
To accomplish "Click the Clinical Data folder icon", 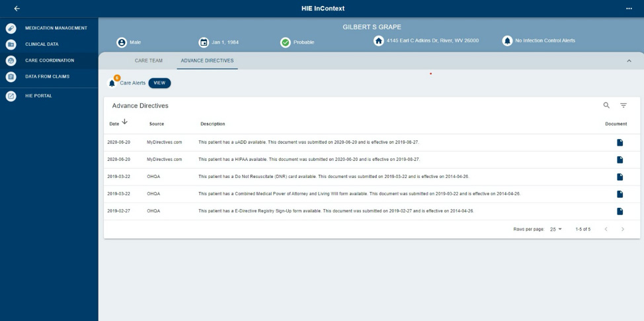I will (x=11, y=44).
